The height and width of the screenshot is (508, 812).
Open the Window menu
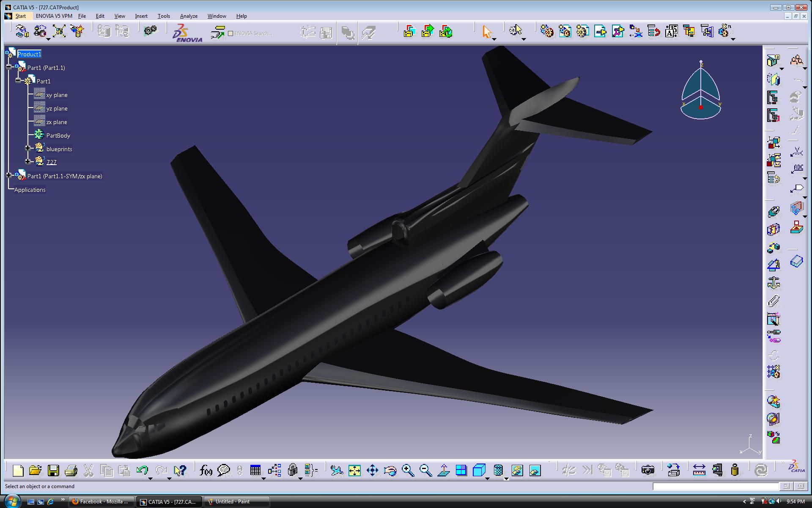[x=217, y=16]
